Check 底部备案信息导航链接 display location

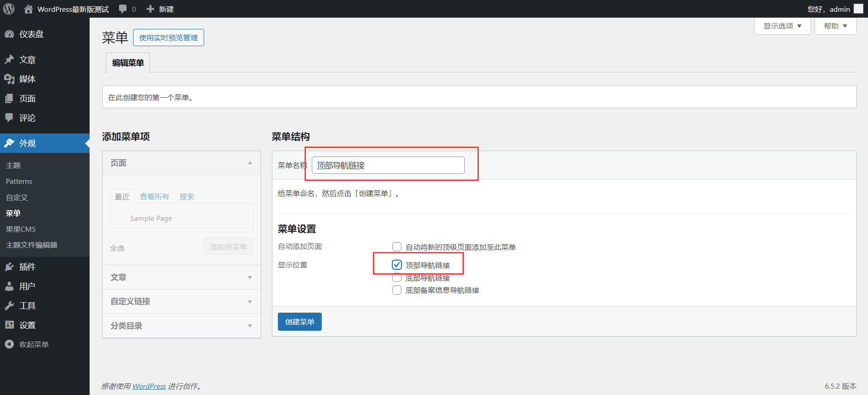pyautogui.click(x=397, y=290)
